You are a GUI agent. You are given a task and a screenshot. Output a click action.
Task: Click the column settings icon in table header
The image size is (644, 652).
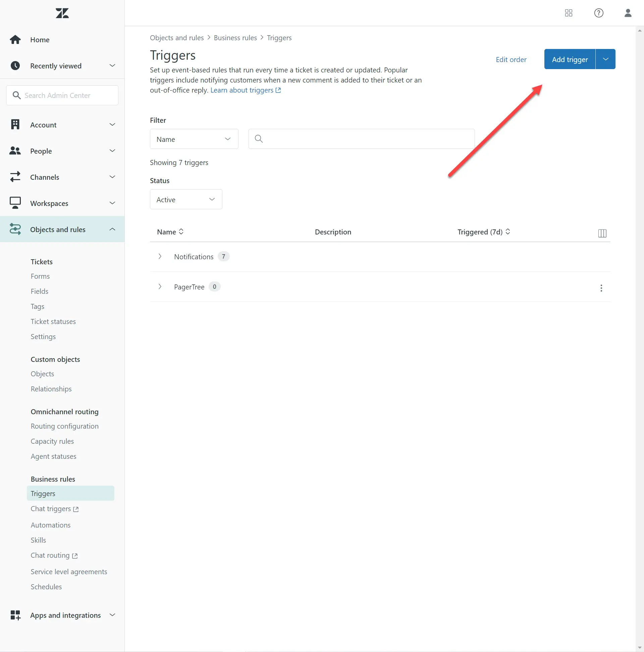coord(602,233)
